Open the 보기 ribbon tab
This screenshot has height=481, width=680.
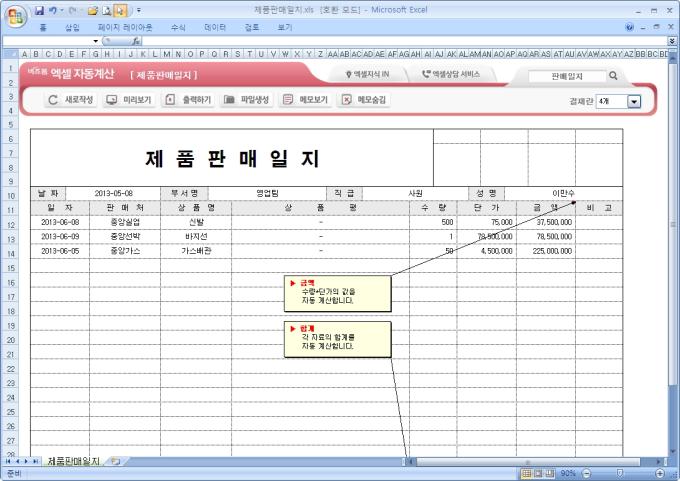point(284,27)
